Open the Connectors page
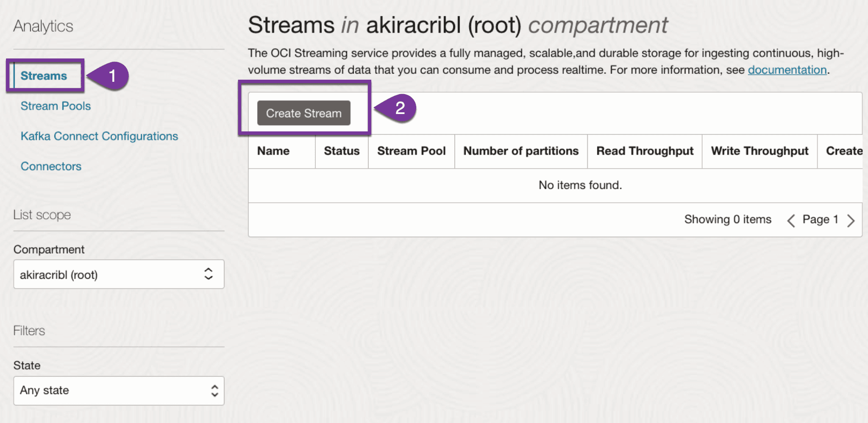The image size is (868, 423). coord(51,166)
